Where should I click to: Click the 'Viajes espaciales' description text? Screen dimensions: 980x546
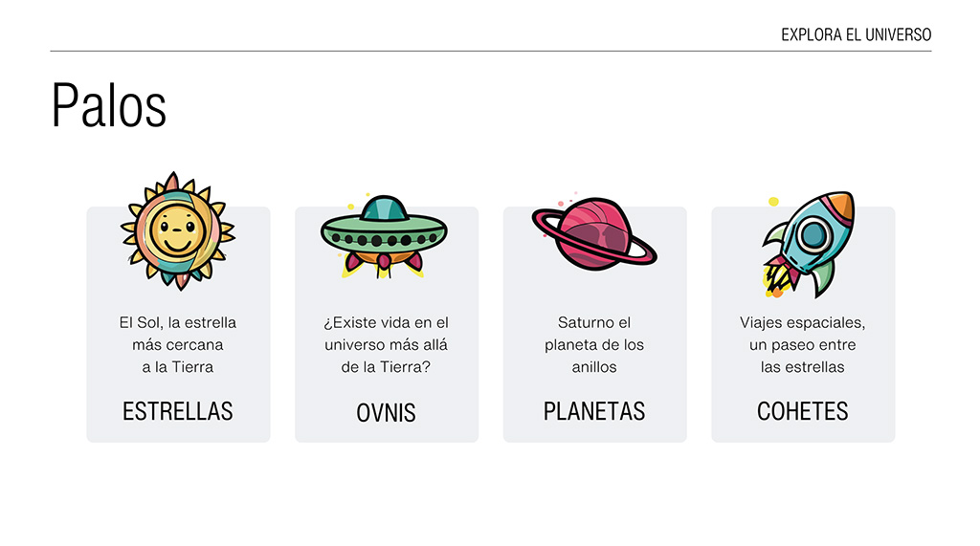click(x=802, y=344)
